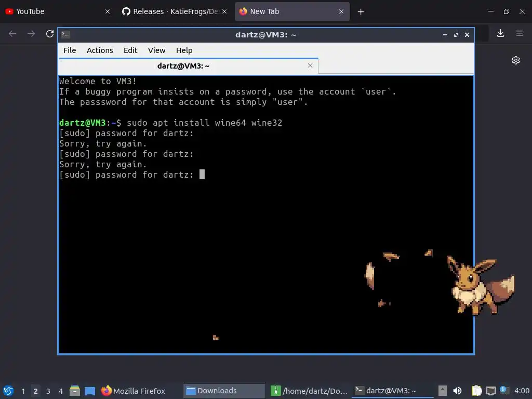Screen dimensions: 532x399
Task: Click the sudo password prompt cursor
Action: click(x=202, y=175)
